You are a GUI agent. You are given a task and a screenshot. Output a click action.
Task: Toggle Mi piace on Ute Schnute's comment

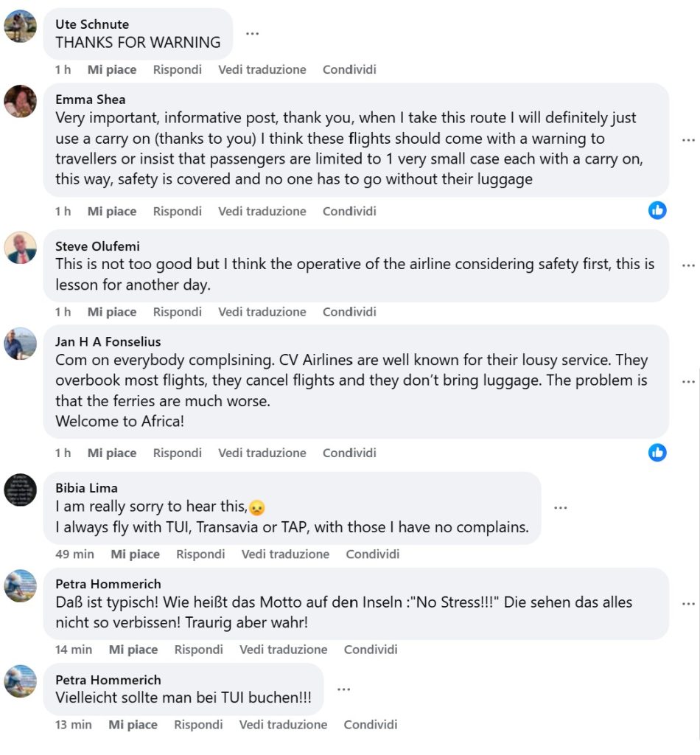[112, 69]
